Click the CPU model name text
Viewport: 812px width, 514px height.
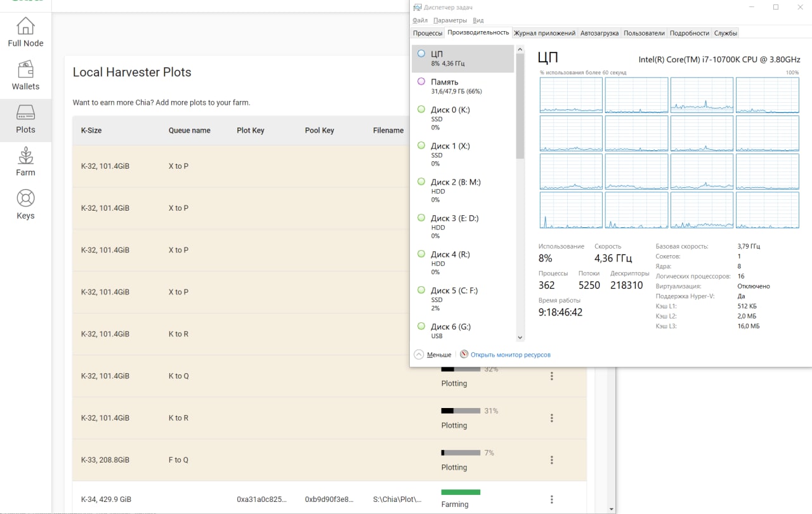point(719,59)
